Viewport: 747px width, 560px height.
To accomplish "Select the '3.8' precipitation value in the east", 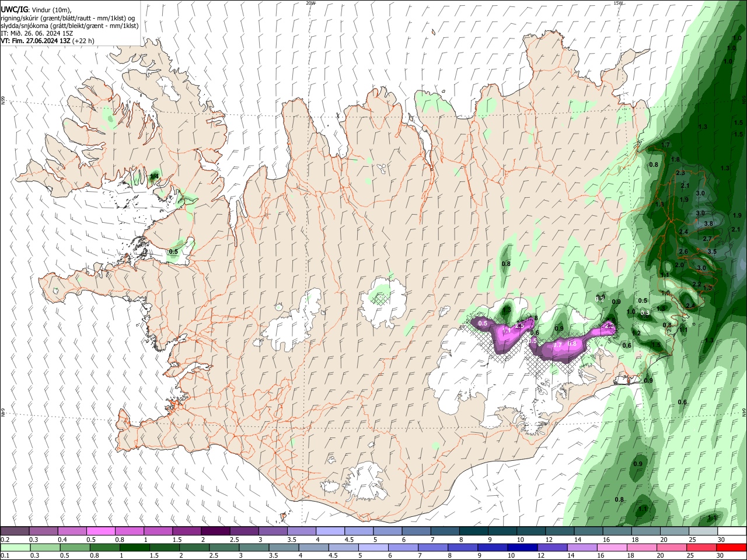I will pyautogui.click(x=708, y=223).
